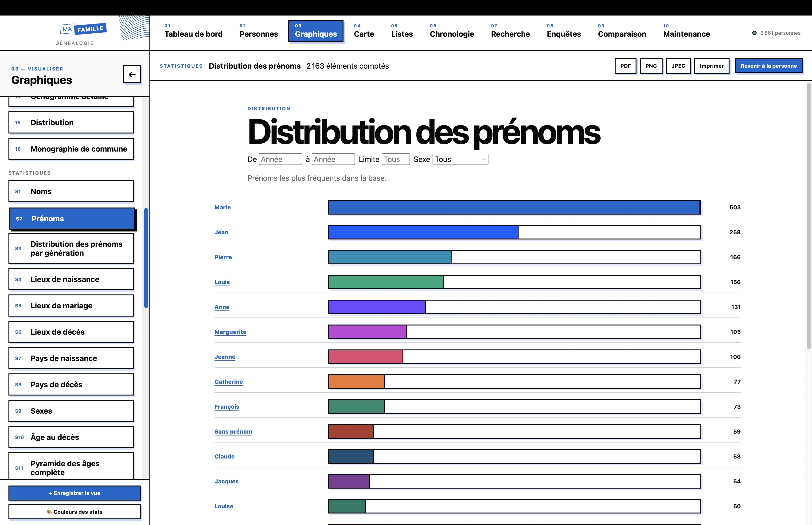Select the Sexes statistics item
812x525 pixels.
(x=71, y=411)
